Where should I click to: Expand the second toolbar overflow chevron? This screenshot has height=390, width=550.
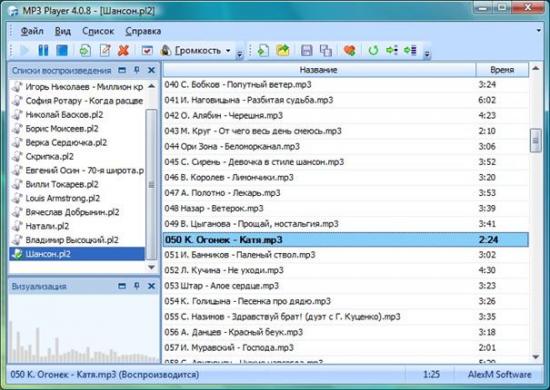(427, 54)
